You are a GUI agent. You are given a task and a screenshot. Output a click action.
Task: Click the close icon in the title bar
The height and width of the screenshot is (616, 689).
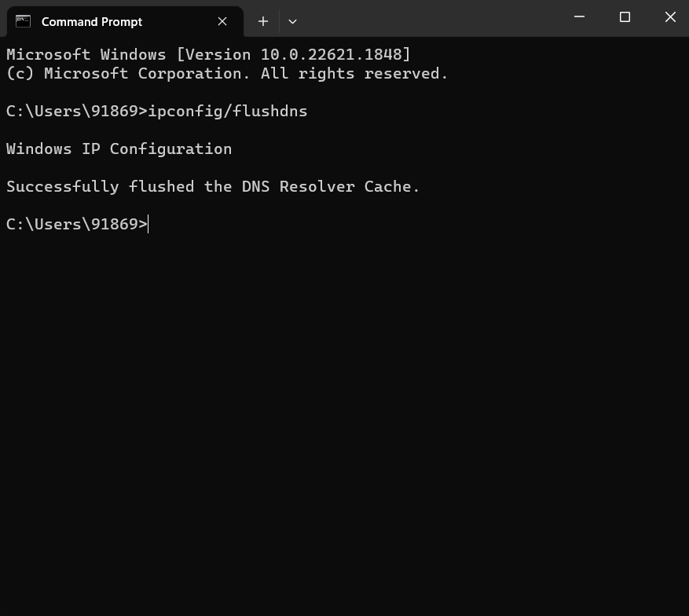click(x=670, y=16)
